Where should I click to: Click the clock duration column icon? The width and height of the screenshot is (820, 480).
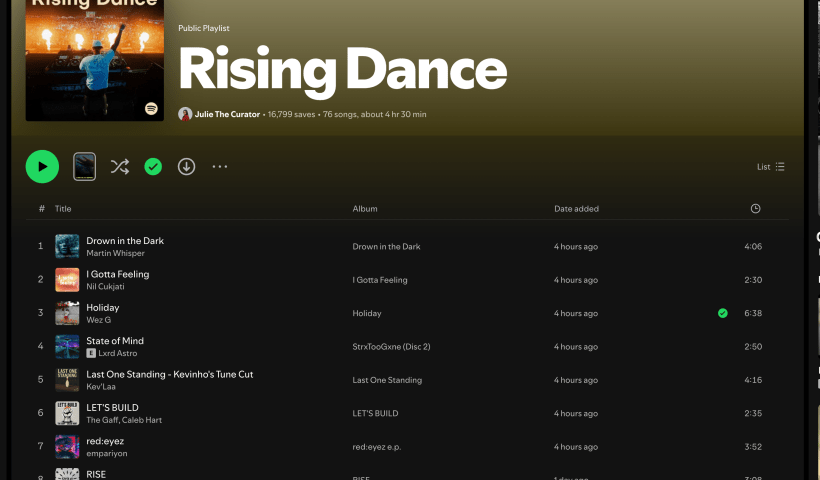point(755,209)
